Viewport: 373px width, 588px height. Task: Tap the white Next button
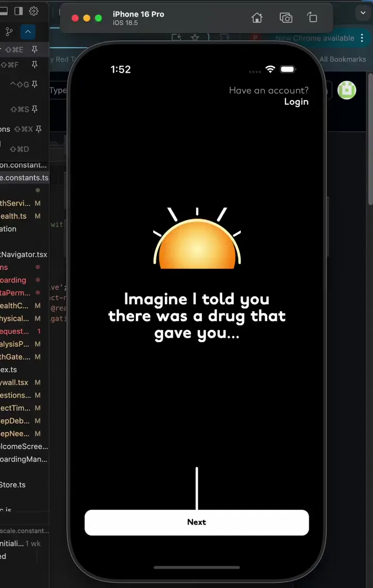[196, 522]
